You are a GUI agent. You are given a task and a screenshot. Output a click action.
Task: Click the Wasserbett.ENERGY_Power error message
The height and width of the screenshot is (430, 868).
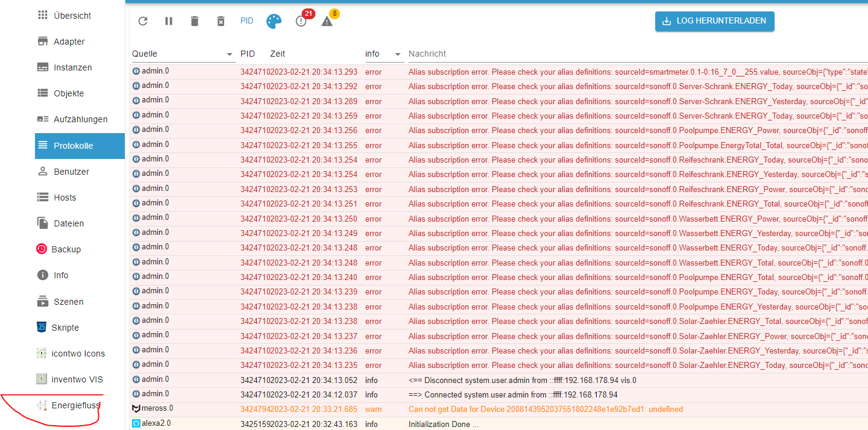pos(638,219)
